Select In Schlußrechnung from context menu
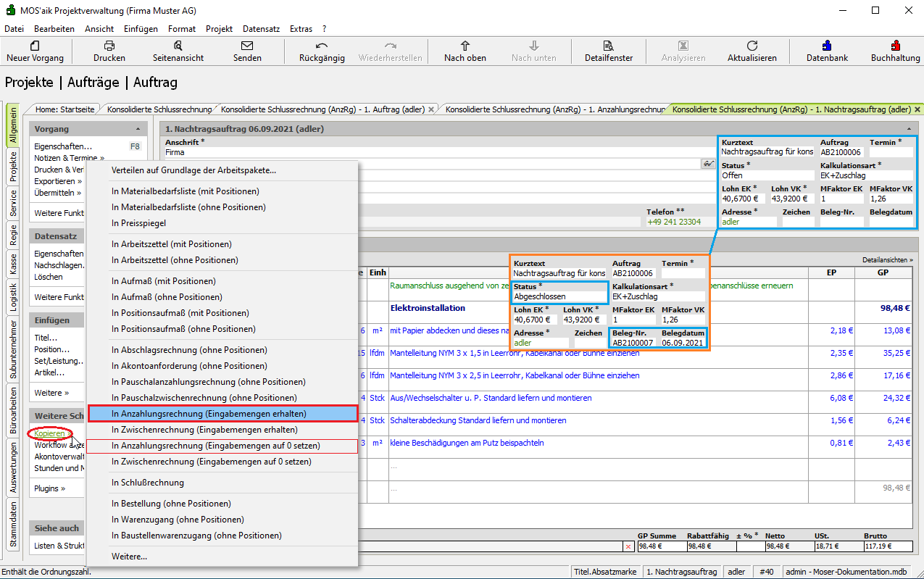Viewport: 924px width, 579px height. click(x=148, y=483)
